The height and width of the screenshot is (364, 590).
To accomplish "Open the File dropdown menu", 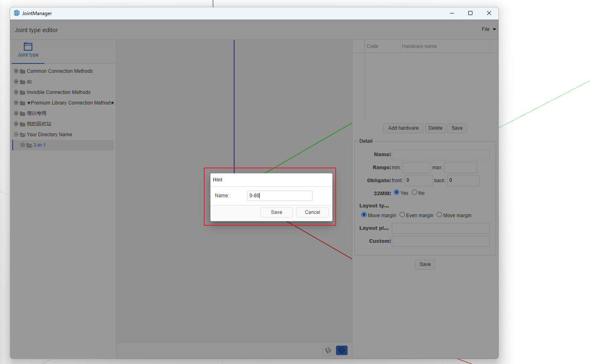I will point(488,29).
